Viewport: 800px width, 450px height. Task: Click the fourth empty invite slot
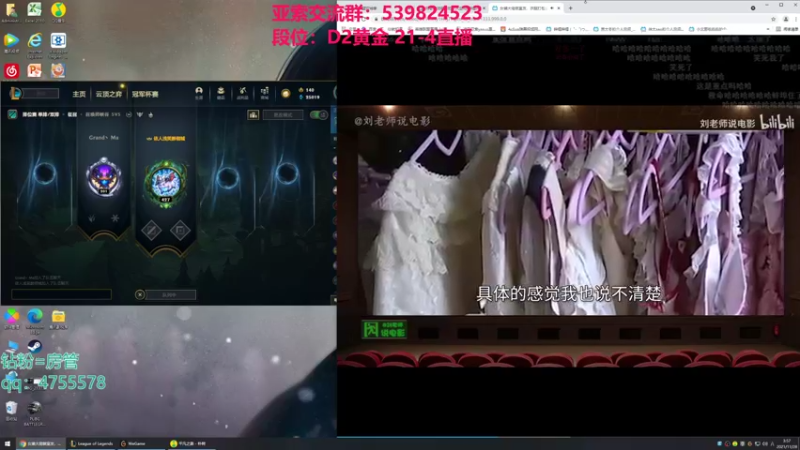click(227, 178)
